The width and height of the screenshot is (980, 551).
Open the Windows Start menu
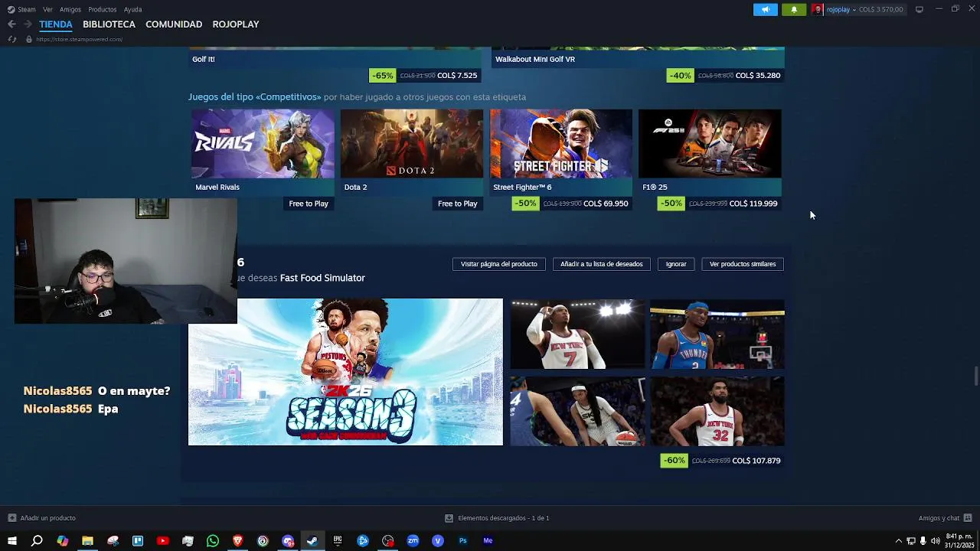[11, 541]
